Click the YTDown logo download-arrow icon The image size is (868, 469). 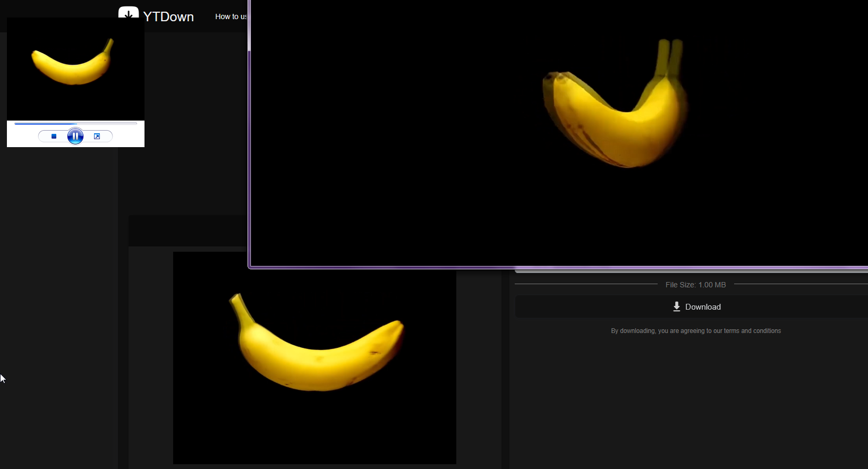click(x=129, y=14)
